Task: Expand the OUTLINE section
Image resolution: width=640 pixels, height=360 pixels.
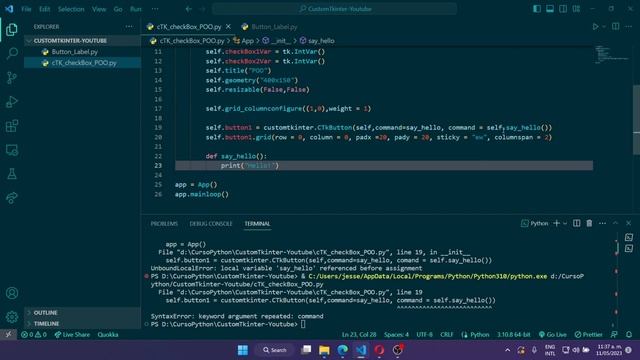Action: click(82, 313)
